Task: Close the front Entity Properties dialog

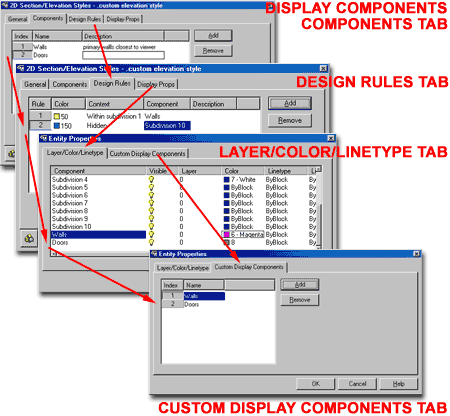Action: pos(416,254)
